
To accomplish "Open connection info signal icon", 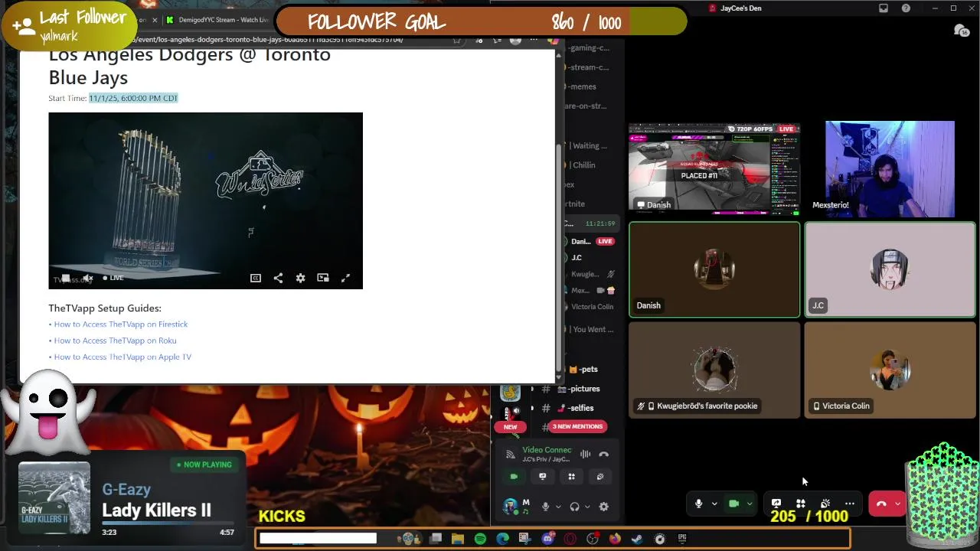I will 510,455.
